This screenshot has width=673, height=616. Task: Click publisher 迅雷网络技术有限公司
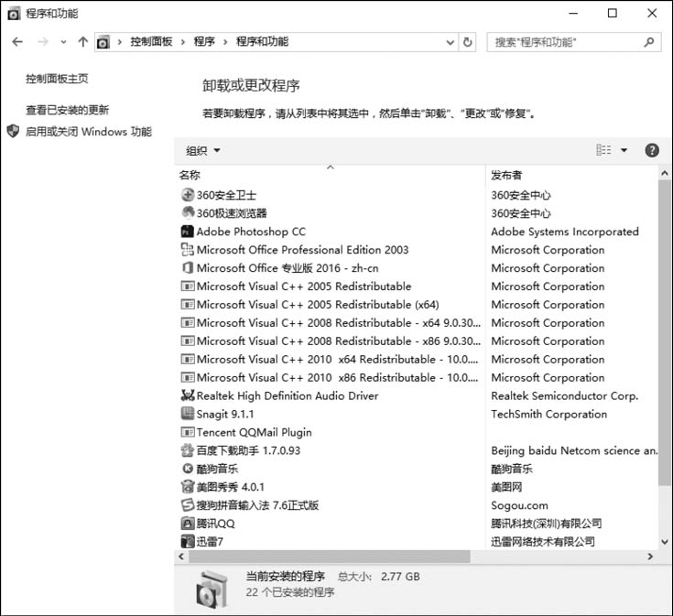pos(542,541)
